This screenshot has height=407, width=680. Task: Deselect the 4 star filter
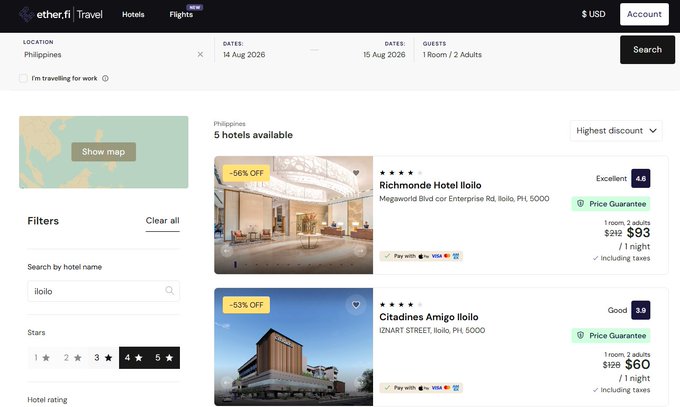(x=134, y=358)
